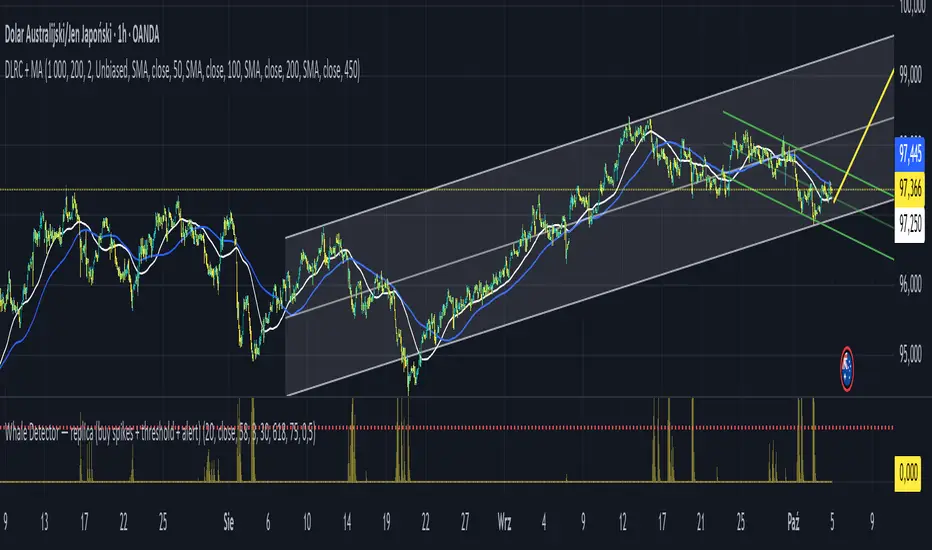Image resolution: width=932 pixels, height=550 pixels.
Task: Click the Australian flag event icon
Action: (x=846, y=369)
